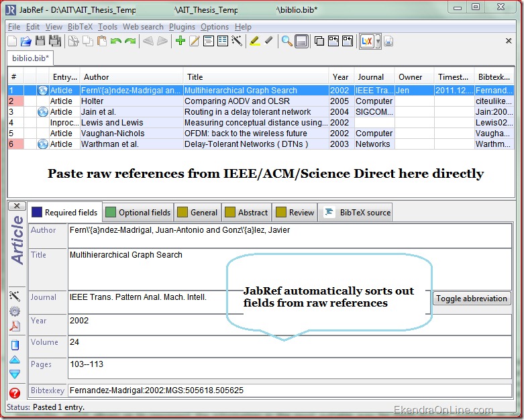Screen dimensions: 524x420
Task: Click the Toggle abbreviation button
Action: 472,299
